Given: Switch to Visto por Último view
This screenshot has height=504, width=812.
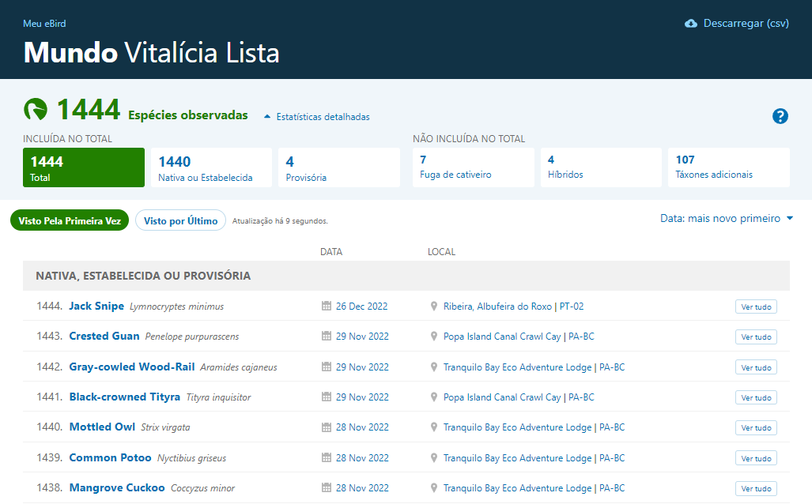Looking at the screenshot, I should 181,220.
